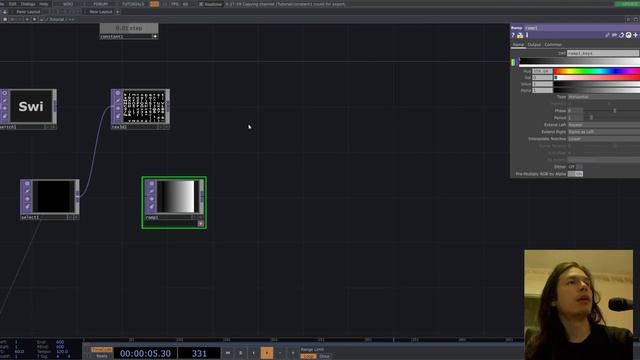Switch to the Ramp parameter page
This screenshot has height=360, width=640.
[518, 44]
